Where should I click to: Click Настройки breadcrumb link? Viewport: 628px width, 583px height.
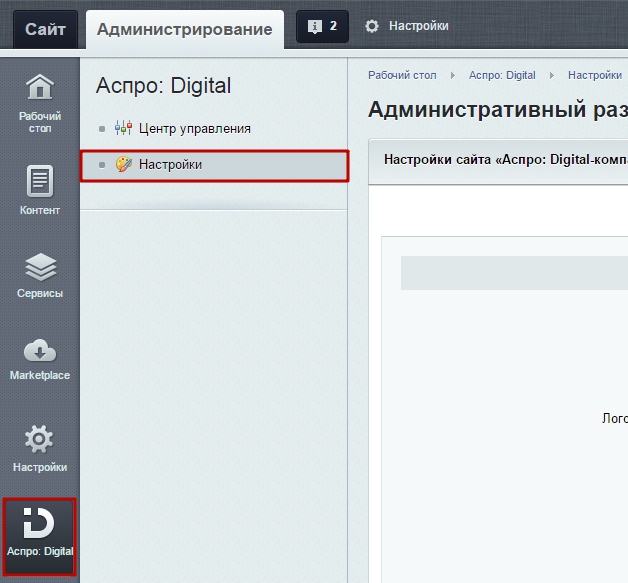click(x=595, y=75)
